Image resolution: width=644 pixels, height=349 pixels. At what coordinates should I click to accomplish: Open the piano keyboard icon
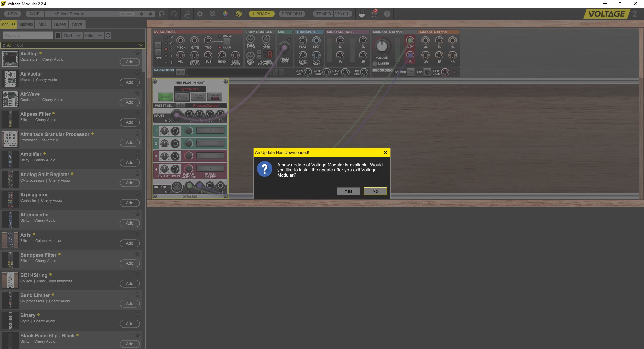[362, 14]
